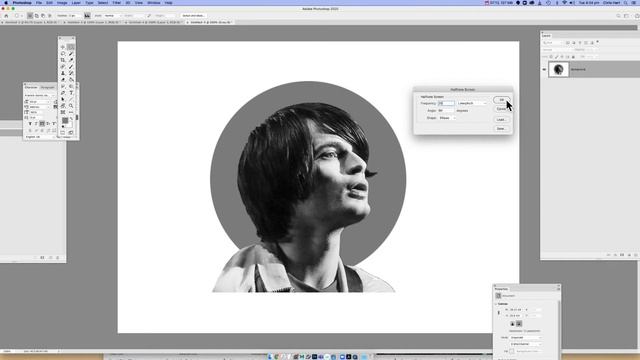Open language dropdown in Character panel
This screenshot has width=640, height=360.
tap(39, 137)
